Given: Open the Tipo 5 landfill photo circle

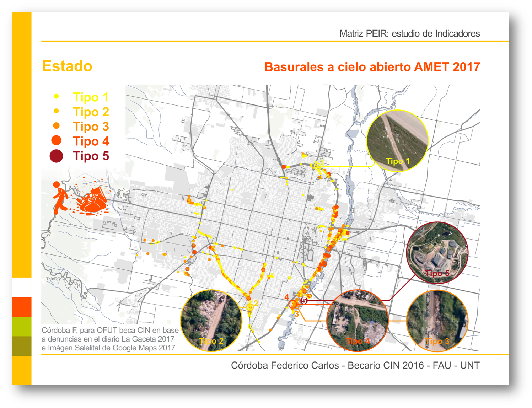Looking at the screenshot, I should [x=437, y=253].
